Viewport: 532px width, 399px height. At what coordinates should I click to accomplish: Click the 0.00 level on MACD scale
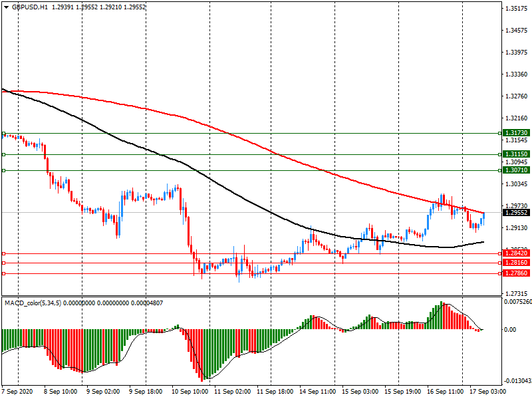[x=510, y=330]
